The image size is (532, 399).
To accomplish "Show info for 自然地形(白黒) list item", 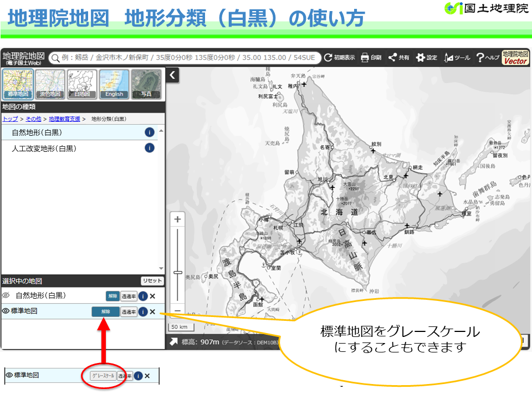I will 150,132.
